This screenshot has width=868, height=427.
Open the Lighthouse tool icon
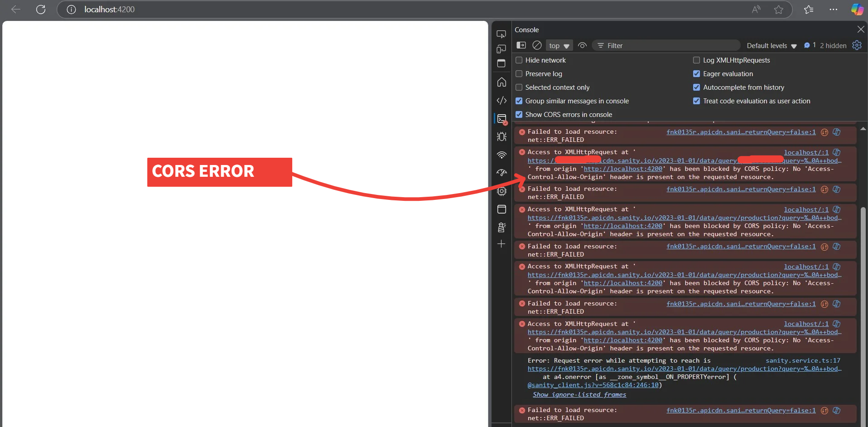point(502,227)
